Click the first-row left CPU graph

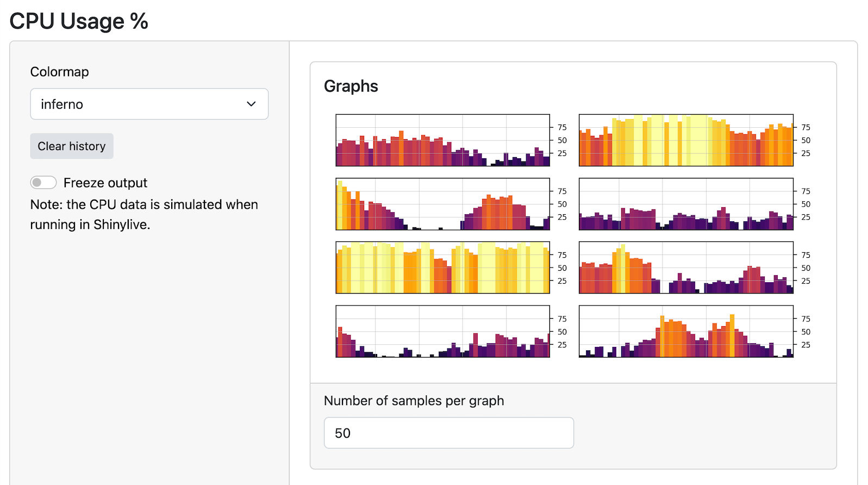point(442,140)
